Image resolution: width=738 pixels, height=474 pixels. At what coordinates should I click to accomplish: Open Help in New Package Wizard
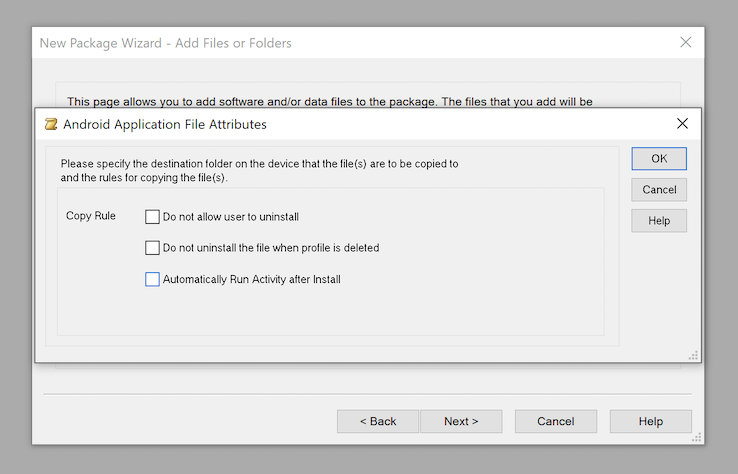pyautogui.click(x=651, y=421)
